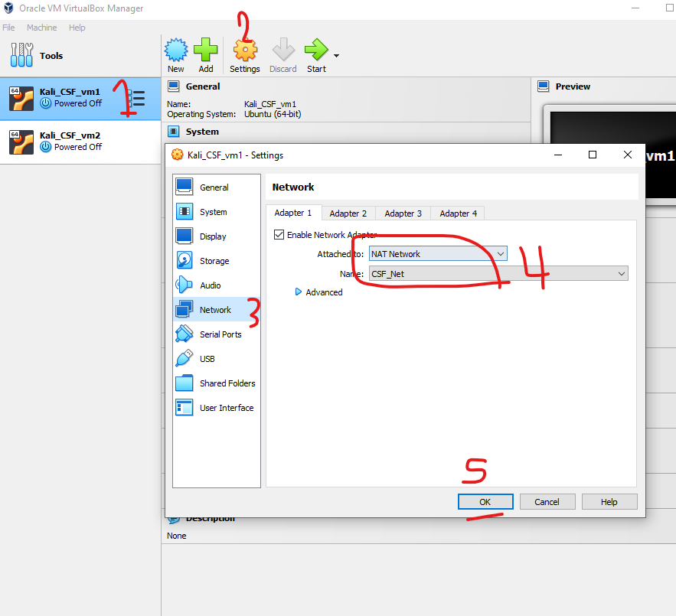This screenshot has height=616, width=676.
Task: Open the Kali_CSF_vm1 hamburger menu icon
Action: click(137, 98)
